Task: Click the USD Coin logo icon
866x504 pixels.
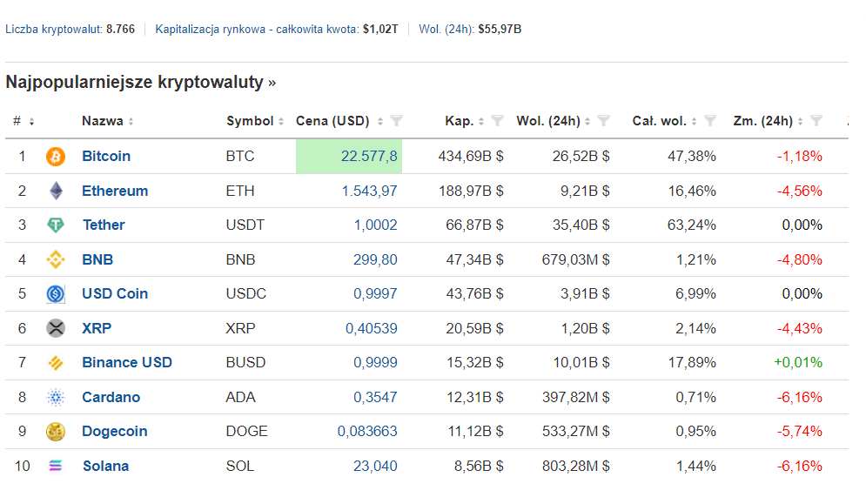Action: click(x=55, y=293)
